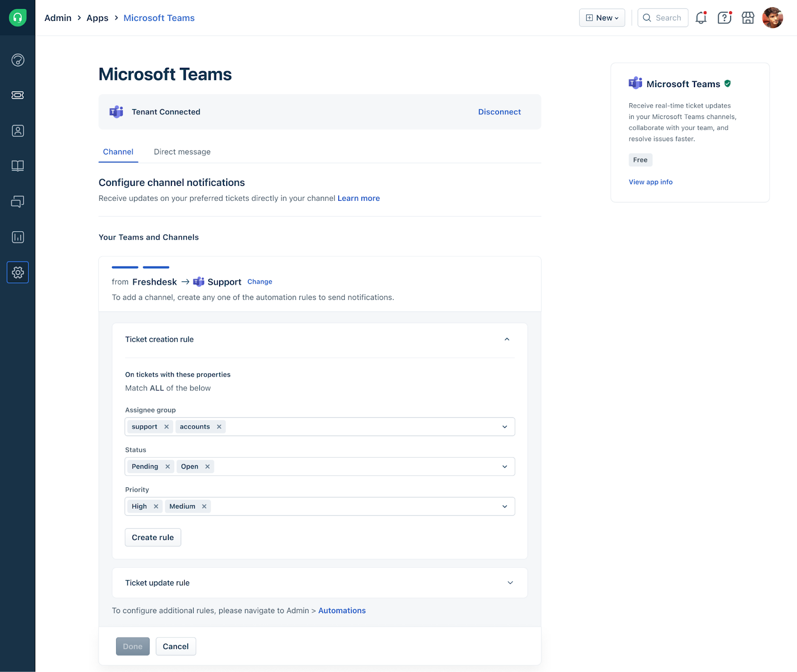Screen dimensions: 797x672
Task: Switch to the Channel tab
Action: click(x=118, y=152)
